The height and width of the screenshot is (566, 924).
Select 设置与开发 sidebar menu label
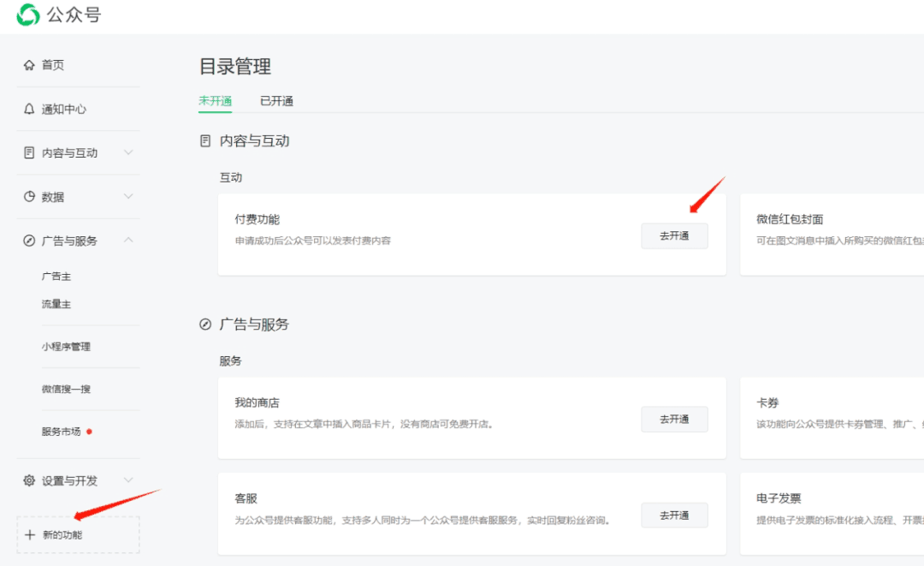[69, 480]
